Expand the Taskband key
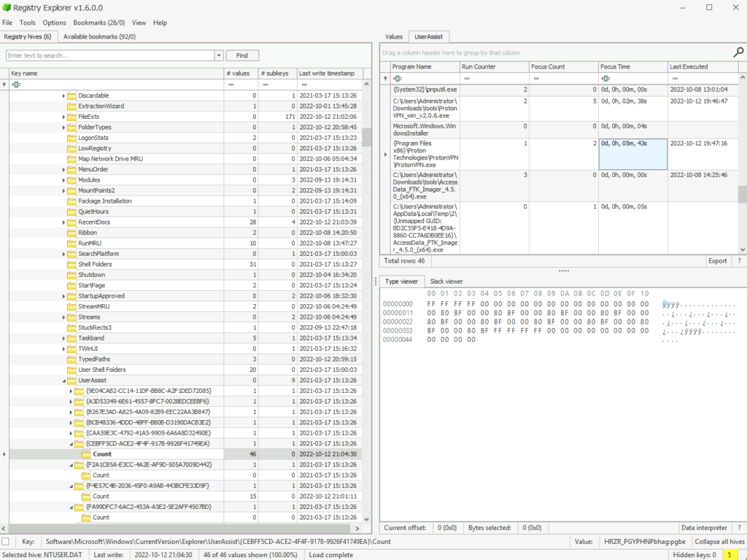 (63, 338)
